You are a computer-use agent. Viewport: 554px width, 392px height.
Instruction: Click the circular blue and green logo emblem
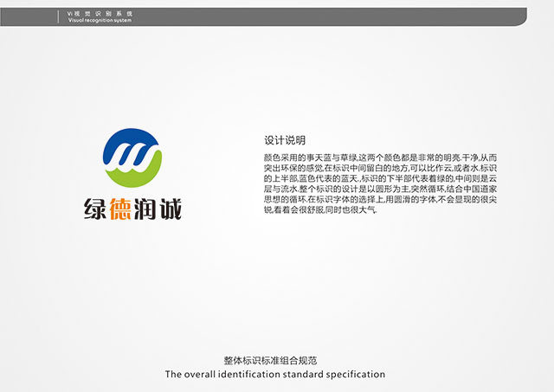pyautogui.click(x=132, y=157)
